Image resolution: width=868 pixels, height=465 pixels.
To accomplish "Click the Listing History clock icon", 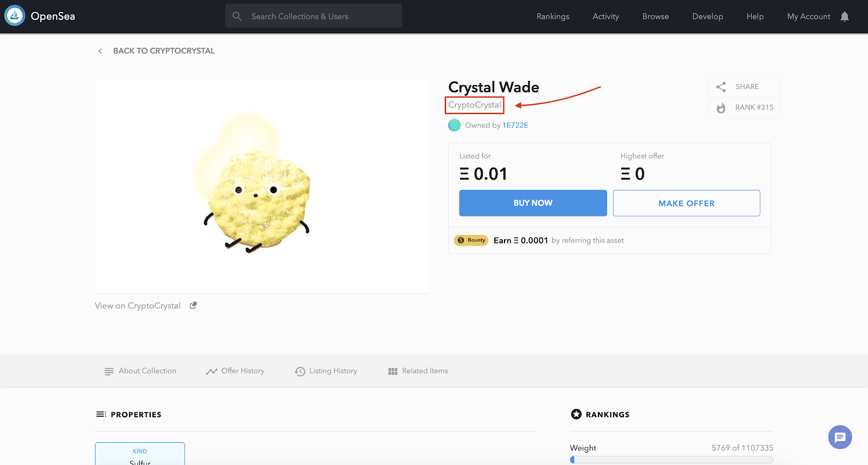I will 300,372.
